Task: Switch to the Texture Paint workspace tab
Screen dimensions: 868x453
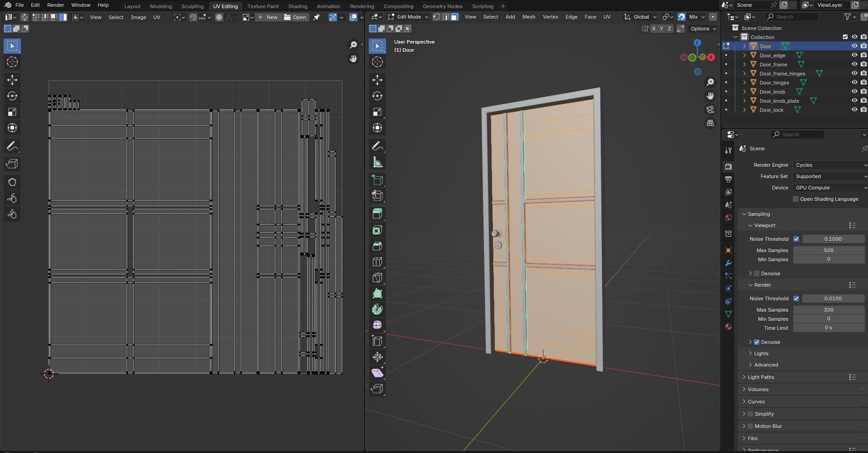Action: (263, 6)
